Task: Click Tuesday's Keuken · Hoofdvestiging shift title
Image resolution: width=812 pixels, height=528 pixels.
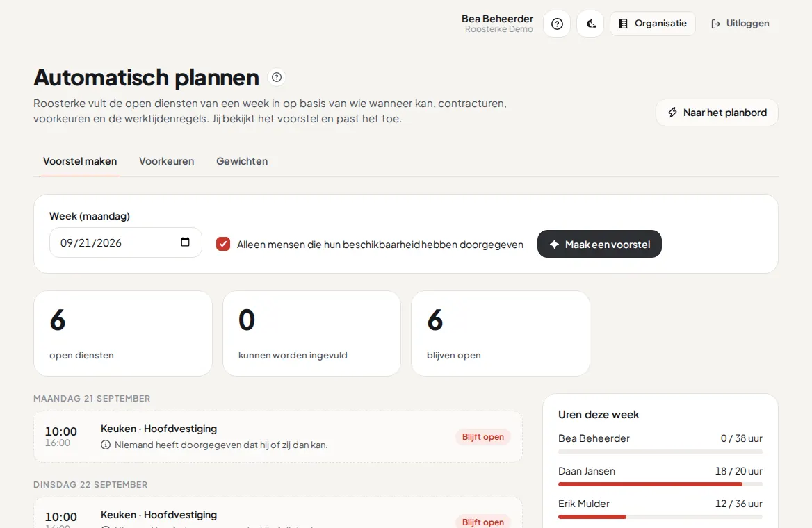Action: pyautogui.click(x=159, y=515)
